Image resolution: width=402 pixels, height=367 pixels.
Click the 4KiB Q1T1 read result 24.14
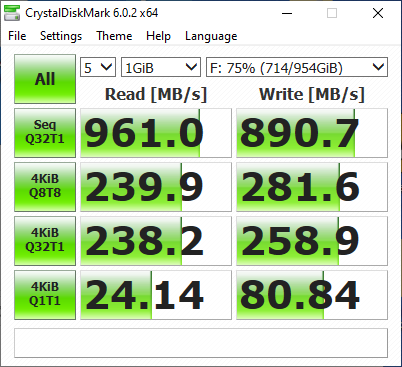click(156, 295)
